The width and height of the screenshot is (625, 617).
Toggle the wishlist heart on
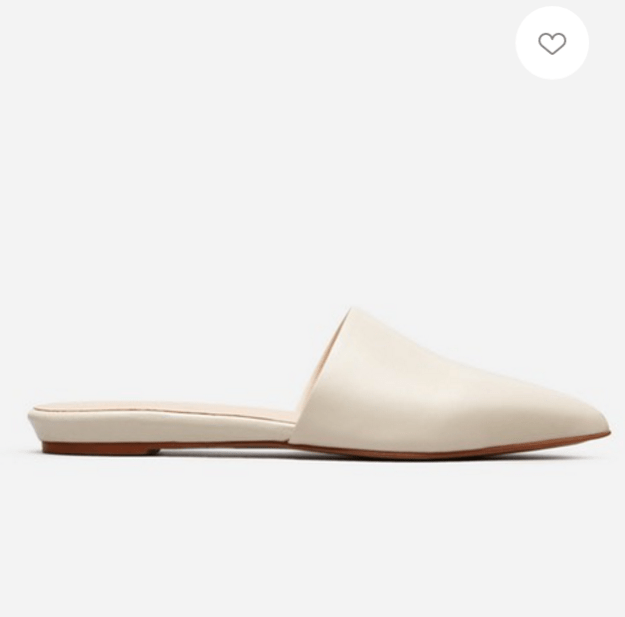pos(552,43)
